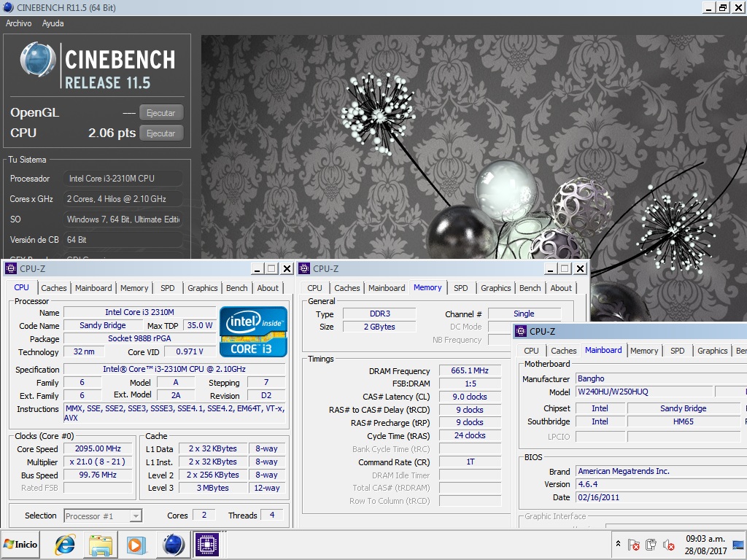Select Graphics tab in left CPU-Z window
The height and width of the screenshot is (560, 747).
tap(203, 288)
